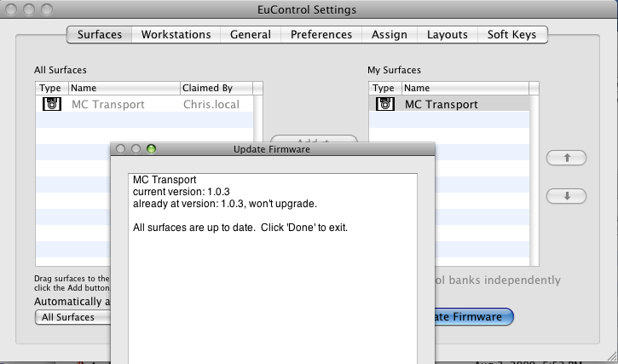The height and width of the screenshot is (364, 618).
Task: Click the Claimed By column header
Action: [217, 88]
